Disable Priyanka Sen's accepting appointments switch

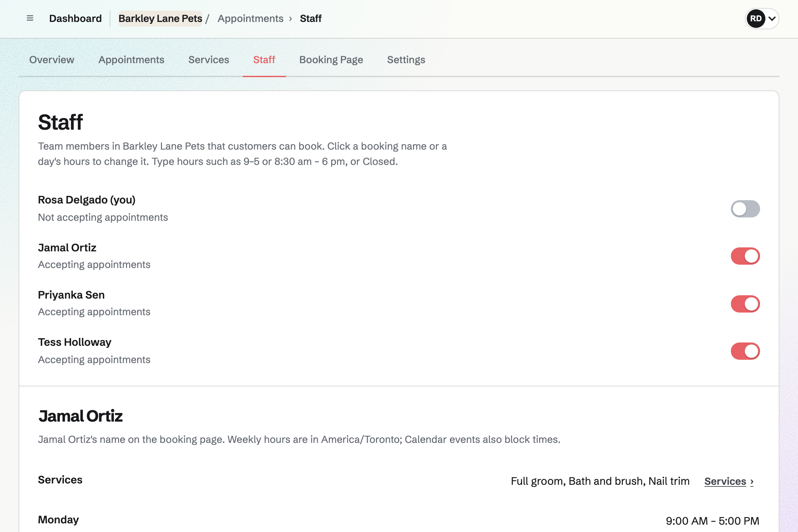point(745,304)
